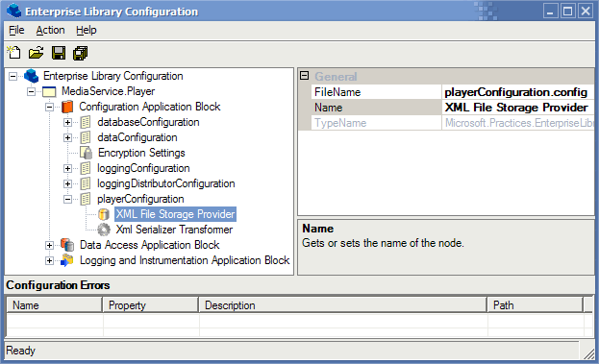Sort errors by Property column header

[151, 304]
